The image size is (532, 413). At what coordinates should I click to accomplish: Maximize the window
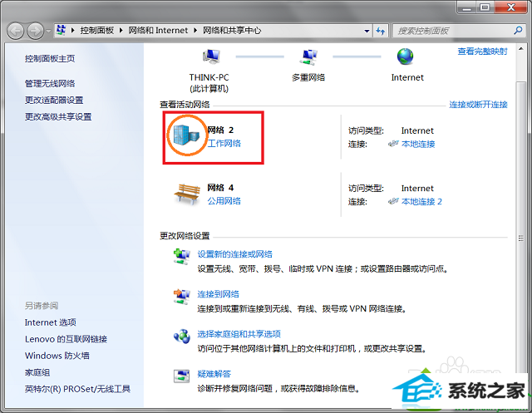[x=485, y=7]
